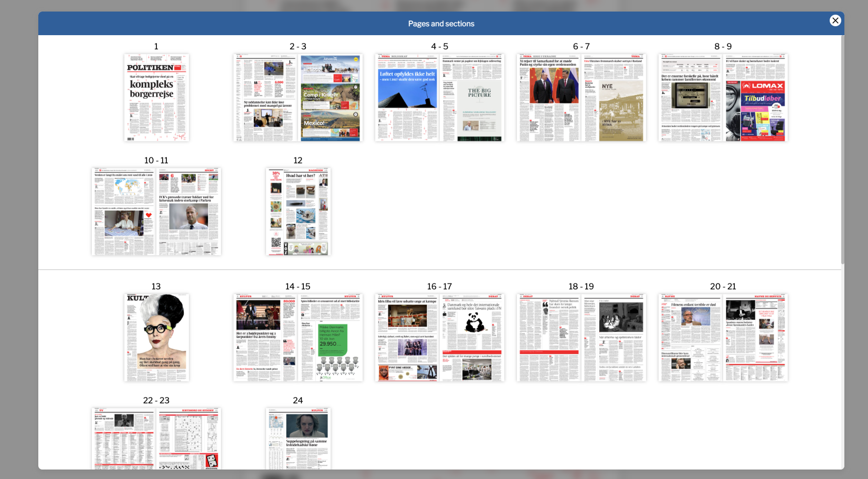Click the '13' page label
The image size is (868, 479).
[156, 287]
